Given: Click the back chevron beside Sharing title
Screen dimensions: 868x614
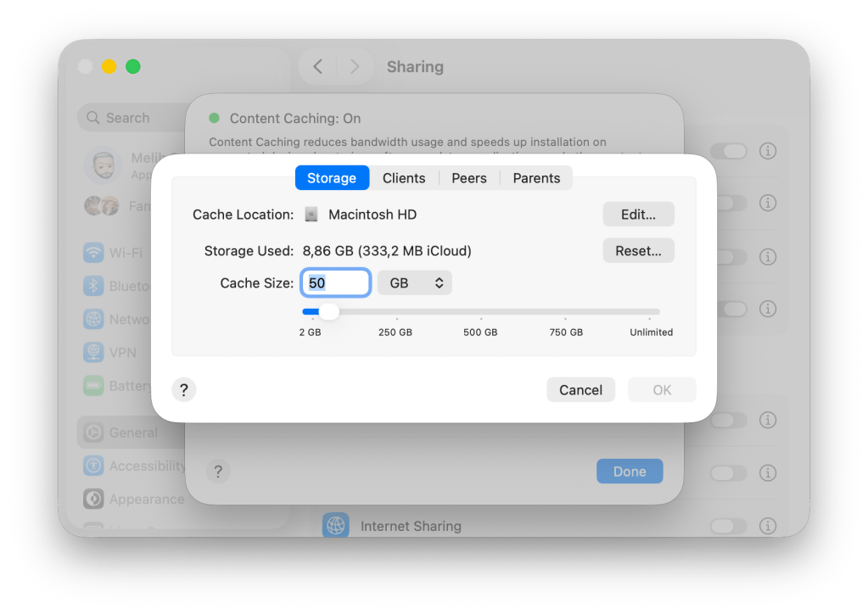Looking at the screenshot, I should [x=318, y=67].
